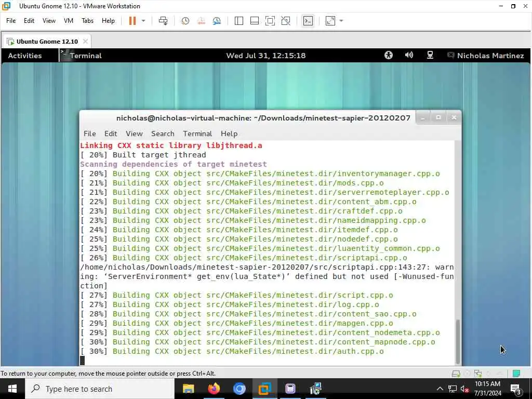Open the Windows notification center

coord(515,389)
